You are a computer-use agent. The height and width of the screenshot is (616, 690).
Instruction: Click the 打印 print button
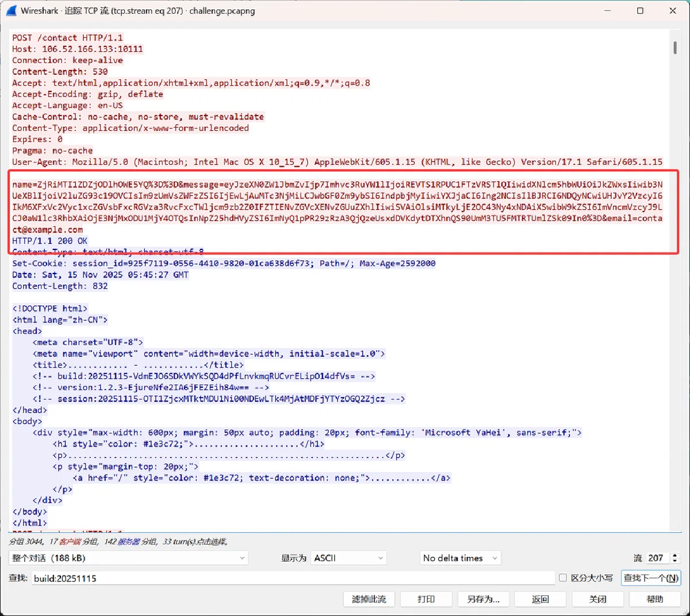(426, 599)
